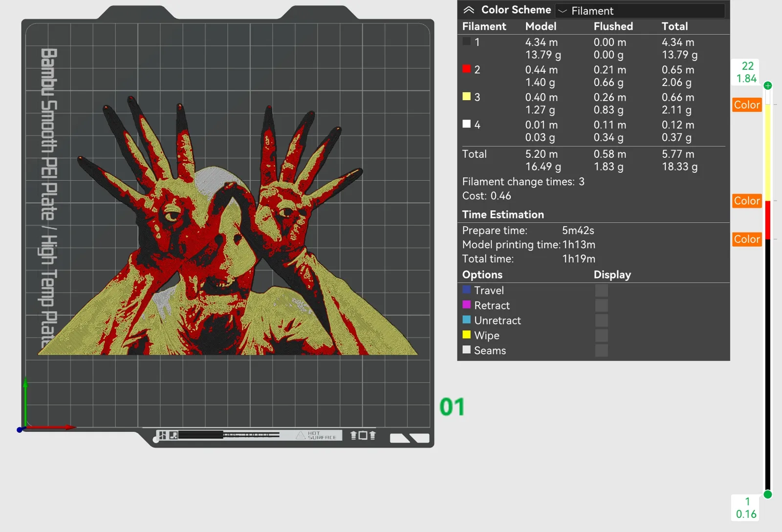Click the layer 22 height label
This screenshot has width=782, height=532.
click(x=747, y=72)
